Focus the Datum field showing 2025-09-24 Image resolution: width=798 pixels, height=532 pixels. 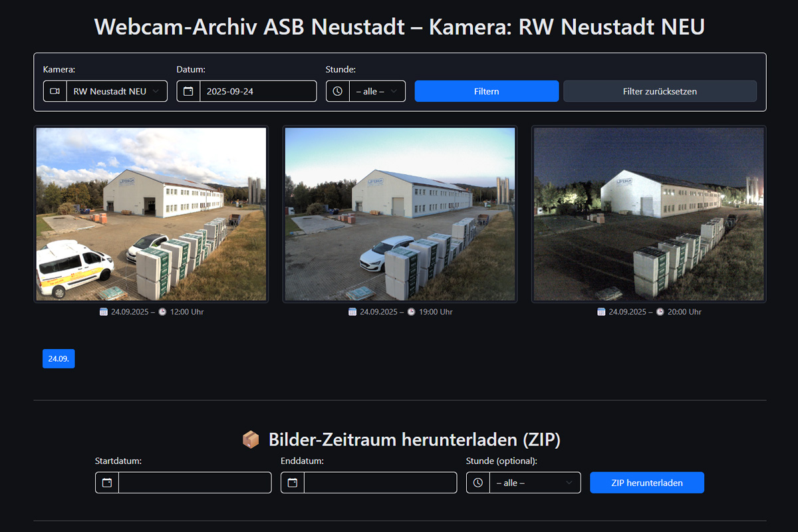[258, 91]
